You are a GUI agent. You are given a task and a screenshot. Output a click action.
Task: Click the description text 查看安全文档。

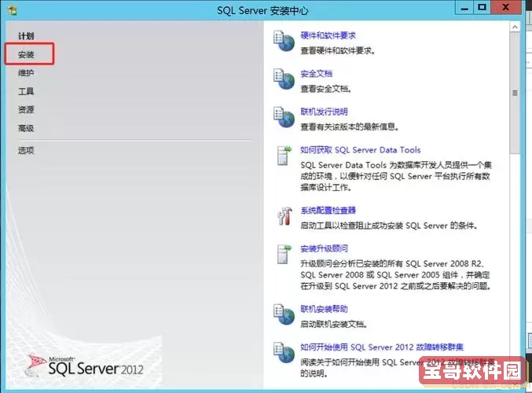click(326, 89)
